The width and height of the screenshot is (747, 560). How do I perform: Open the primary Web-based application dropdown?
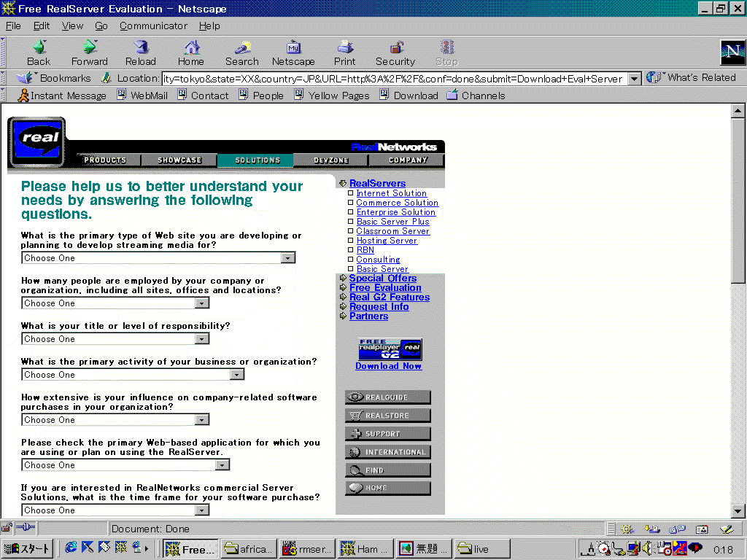[125, 464]
